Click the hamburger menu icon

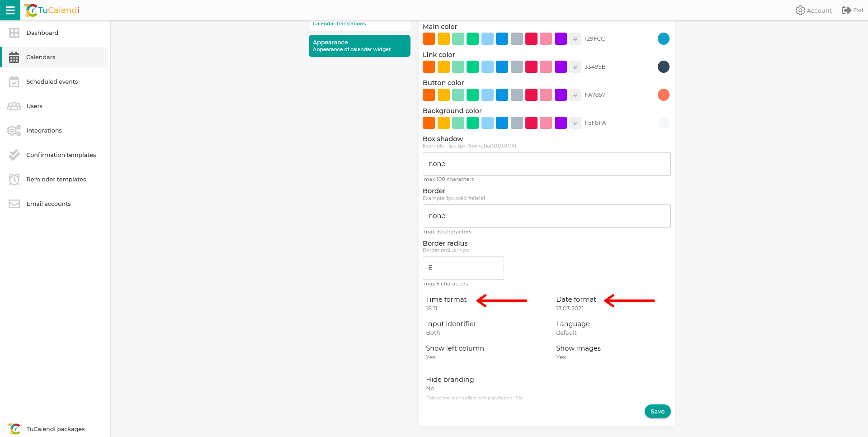[10, 10]
